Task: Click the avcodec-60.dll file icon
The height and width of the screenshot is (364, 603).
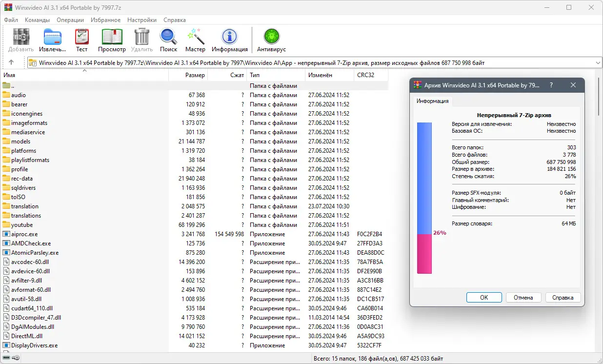Action: click(x=6, y=262)
